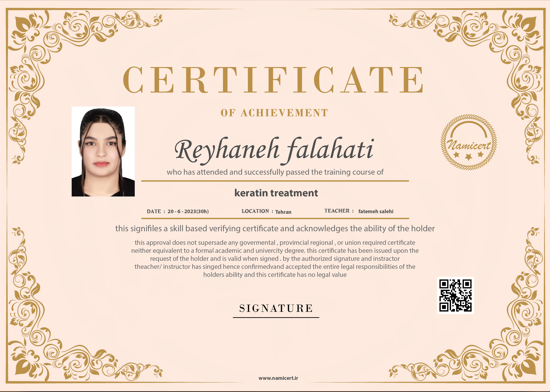The width and height of the screenshot is (550, 392).
Task: Click teacher name fatemeh salehi
Action: tap(376, 211)
